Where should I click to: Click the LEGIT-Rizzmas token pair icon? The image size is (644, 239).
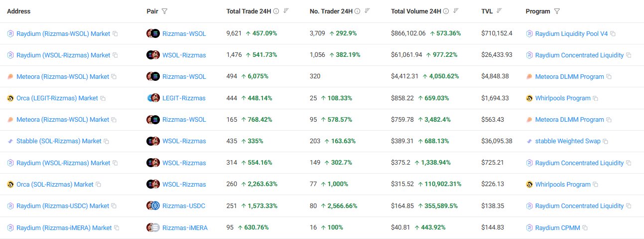click(153, 98)
